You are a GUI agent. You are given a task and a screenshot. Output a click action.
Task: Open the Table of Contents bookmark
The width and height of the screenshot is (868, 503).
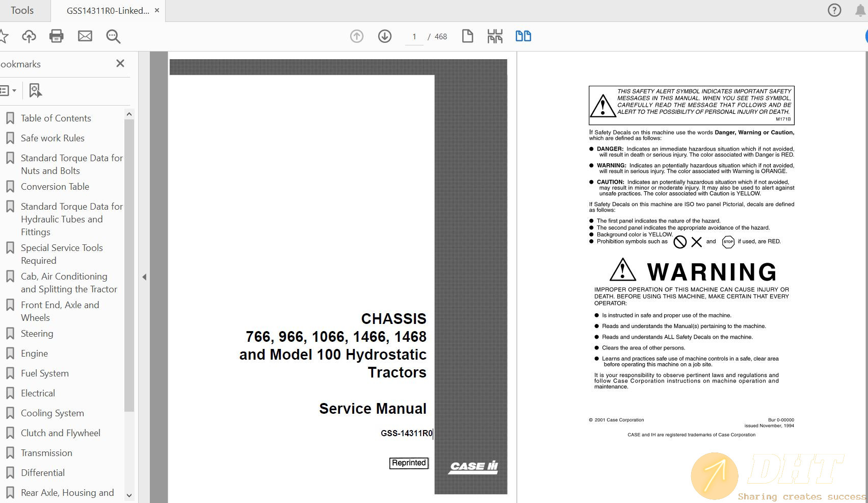click(56, 118)
